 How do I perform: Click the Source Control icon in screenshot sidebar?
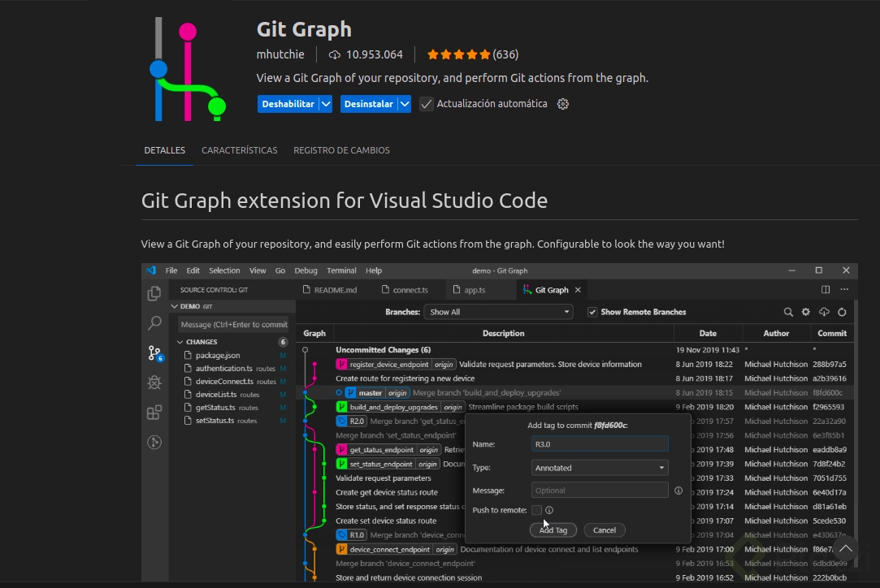coord(154,353)
